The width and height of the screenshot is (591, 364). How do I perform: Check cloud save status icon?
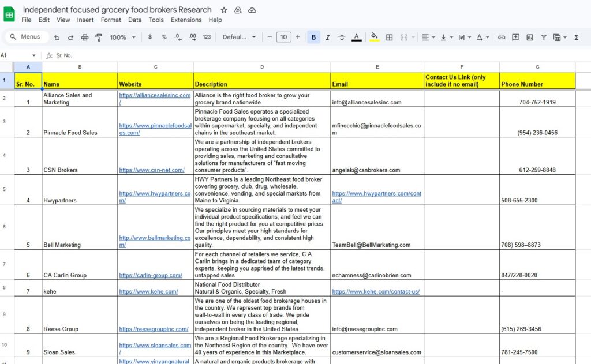pyautogui.click(x=252, y=10)
